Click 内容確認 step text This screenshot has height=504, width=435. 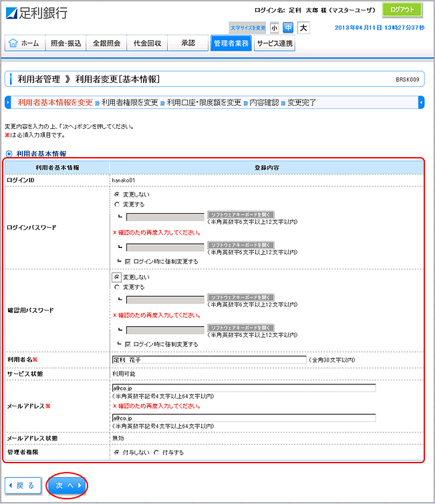pos(264,102)
